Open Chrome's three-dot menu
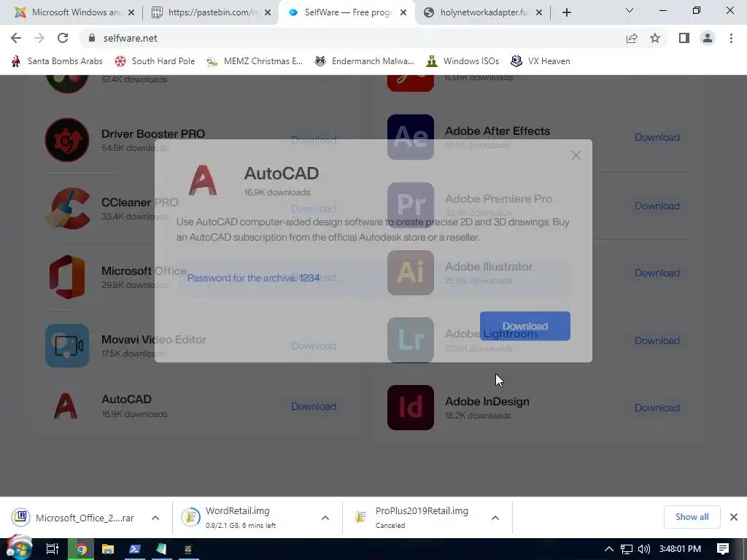The width and height of the screenshot is (747, 560). coord(731,38)
